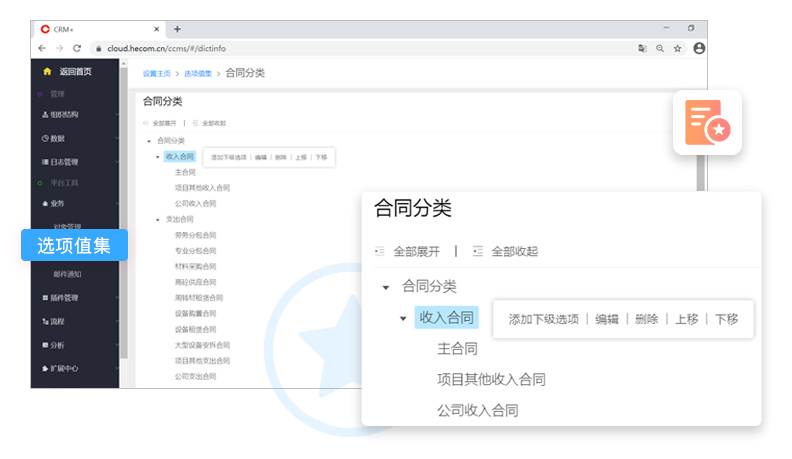Click 添加下级选项 in enlarged popup
792x459 pixels.
pyautogui.click(x=543, y=319)
